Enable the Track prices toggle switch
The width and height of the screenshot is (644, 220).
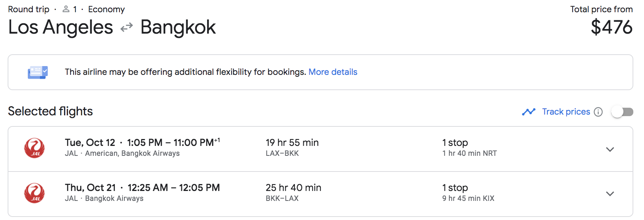tap(622, 112)
